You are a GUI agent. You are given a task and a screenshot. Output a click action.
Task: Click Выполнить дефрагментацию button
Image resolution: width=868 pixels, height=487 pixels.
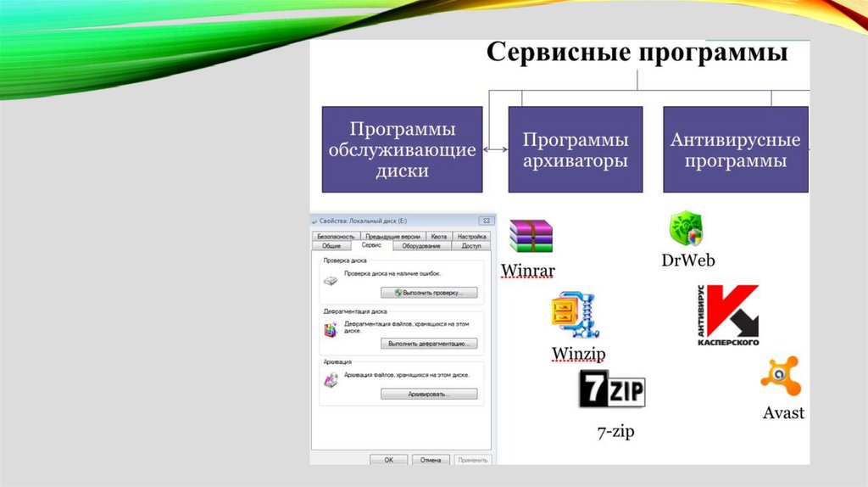pyautogui.click(x=429, y=344)
